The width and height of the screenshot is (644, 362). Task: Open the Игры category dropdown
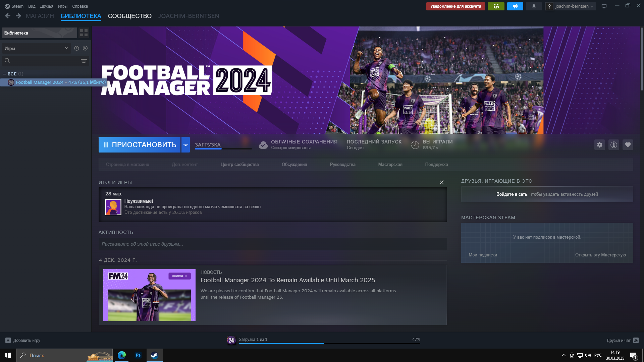point(36,48)
